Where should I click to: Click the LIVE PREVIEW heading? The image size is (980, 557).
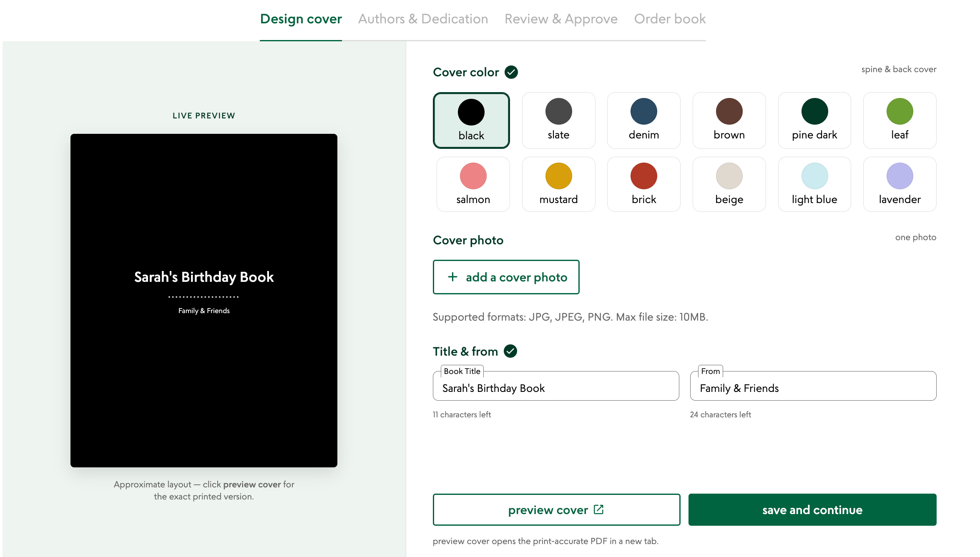[x=204, y=115]
